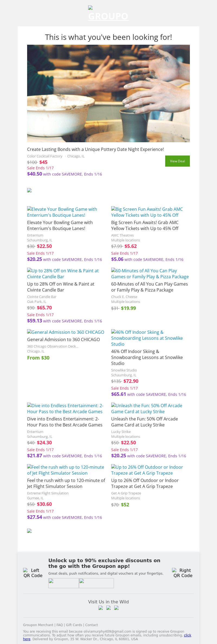Select the Contact footer link
217x644 pixels.
coord(91,625)
